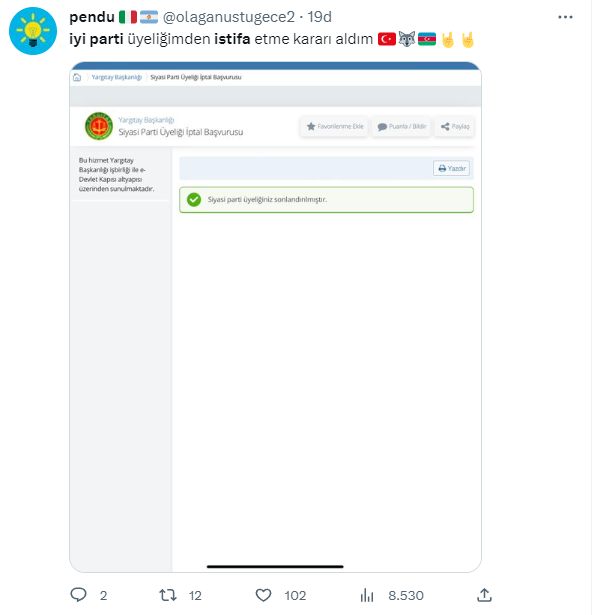The image size is (614, 615).
Task: Click the green success checkmark icon
Action: click(194, 199)
